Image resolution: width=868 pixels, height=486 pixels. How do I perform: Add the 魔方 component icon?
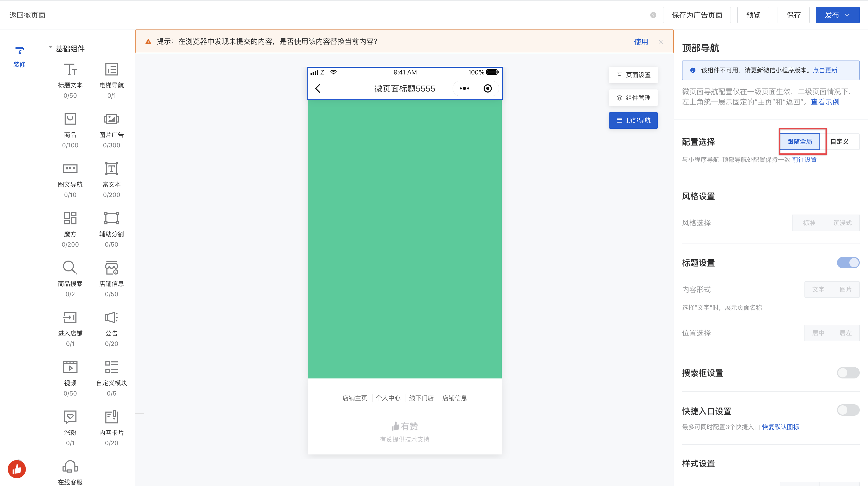pos(70,218)
